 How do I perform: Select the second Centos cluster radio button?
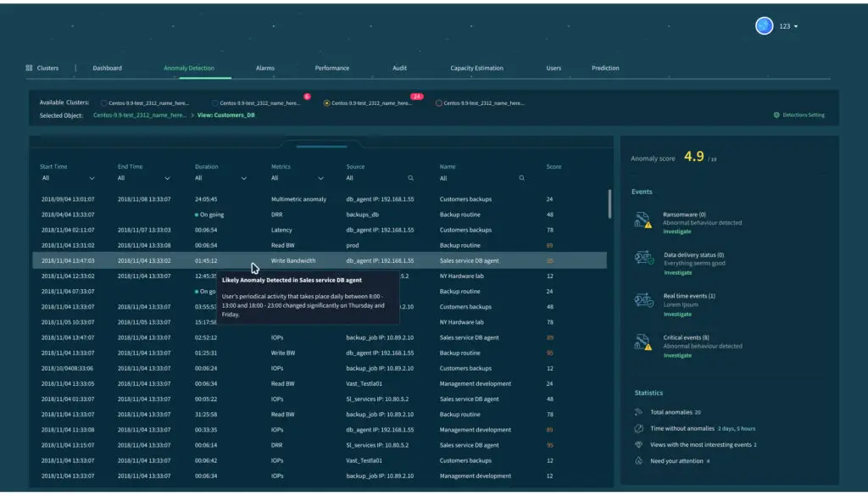pyautogui.click(x=215, y=103)
